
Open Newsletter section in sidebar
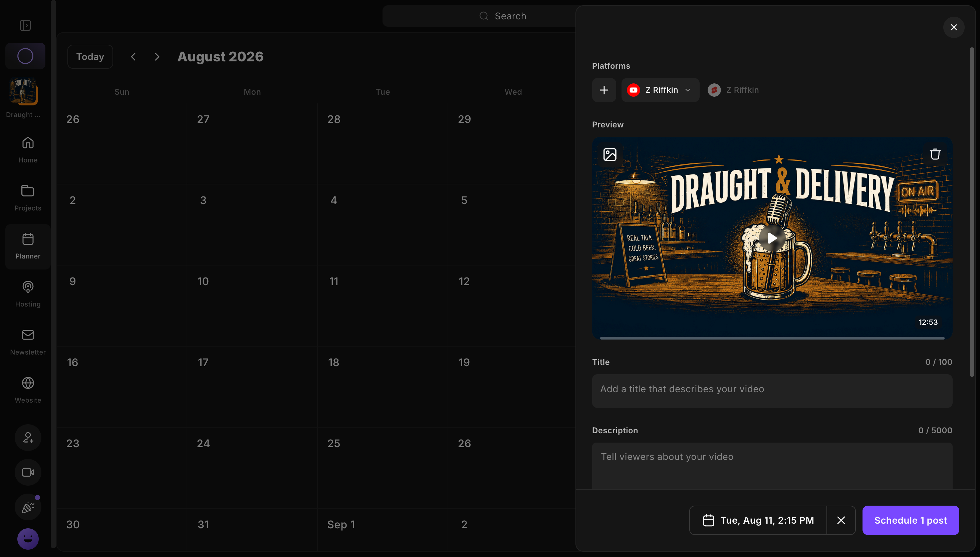28,342
